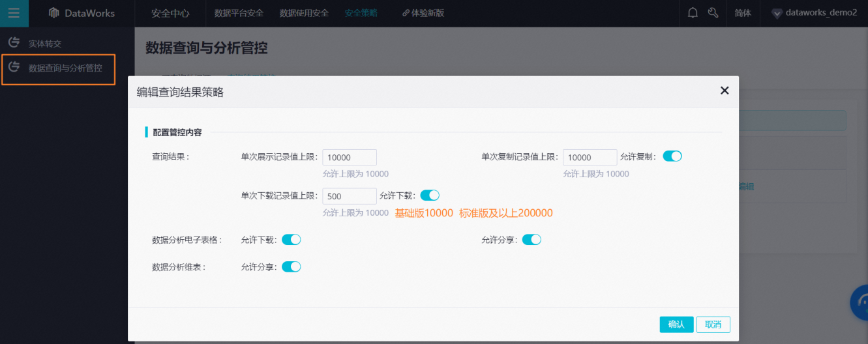Viewport: 868px width, 344px height.
Task: Click the orange 标准版及以上200000 note
Action: pyautogui.click(x=506, y=213)
